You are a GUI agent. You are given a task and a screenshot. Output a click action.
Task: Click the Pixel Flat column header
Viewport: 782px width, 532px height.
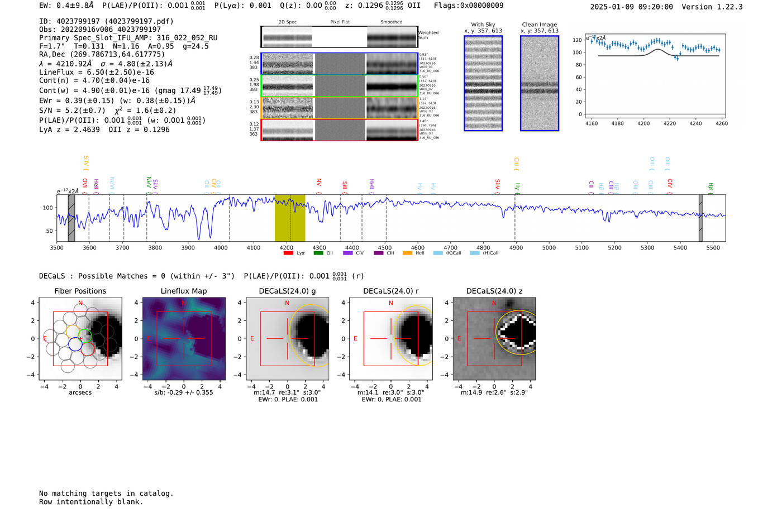click(340, 22)
